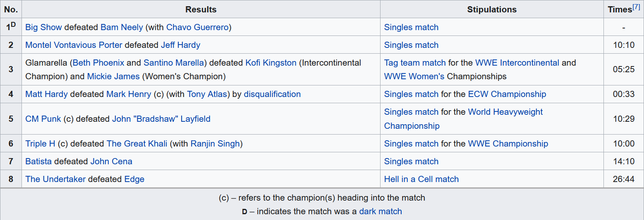The width and height of the screenshot is (644, 220).
Task: Open the Tag team match link
Action: (415, 63)
